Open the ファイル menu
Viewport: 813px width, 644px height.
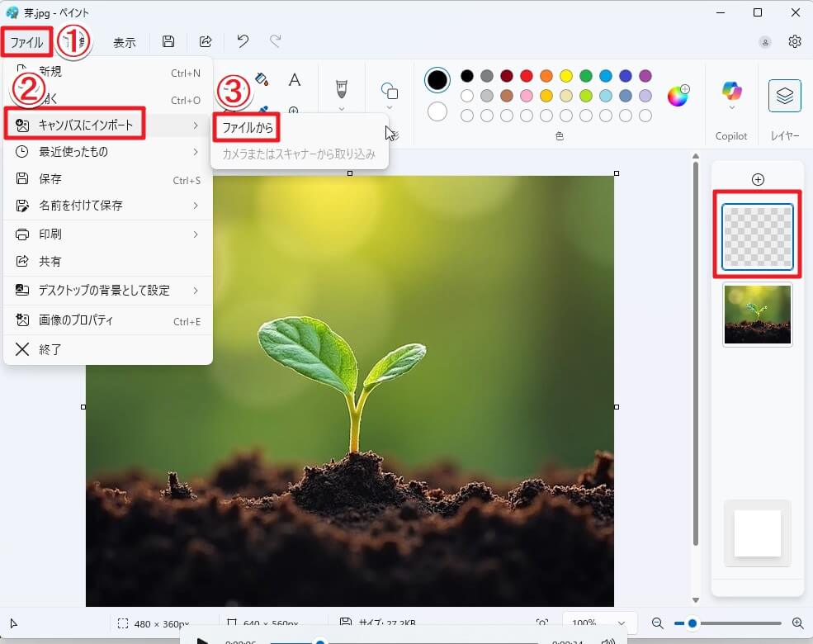click(x=26, y=42)
